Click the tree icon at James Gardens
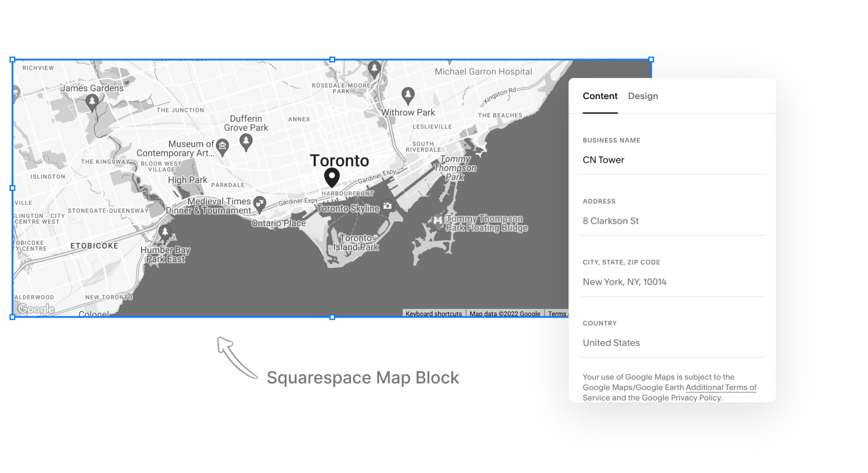The image size is (868, 473). tap(91, 101)
